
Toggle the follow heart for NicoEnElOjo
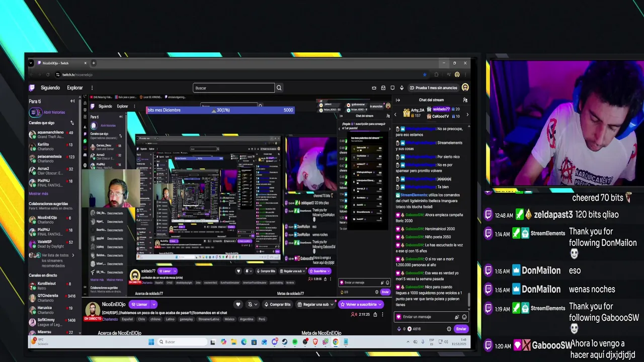point(238,304)
